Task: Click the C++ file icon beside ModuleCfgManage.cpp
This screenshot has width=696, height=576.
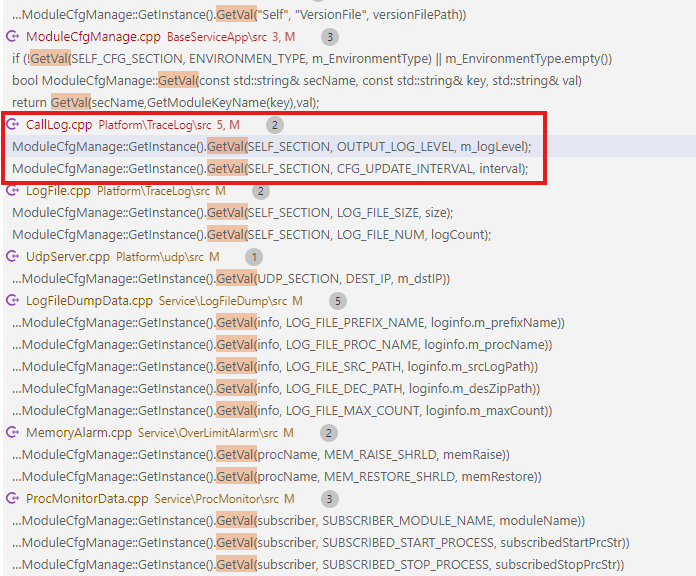Action: coord(12,36)
